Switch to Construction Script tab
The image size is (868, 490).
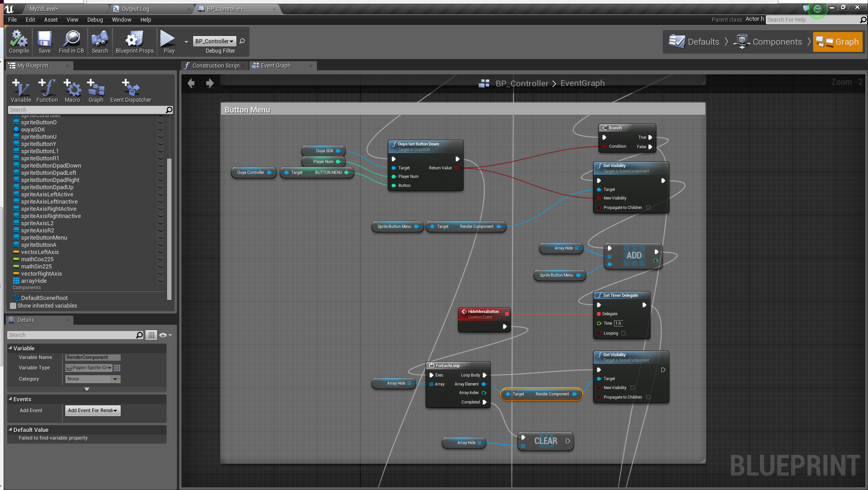click(x=215, y=66)
